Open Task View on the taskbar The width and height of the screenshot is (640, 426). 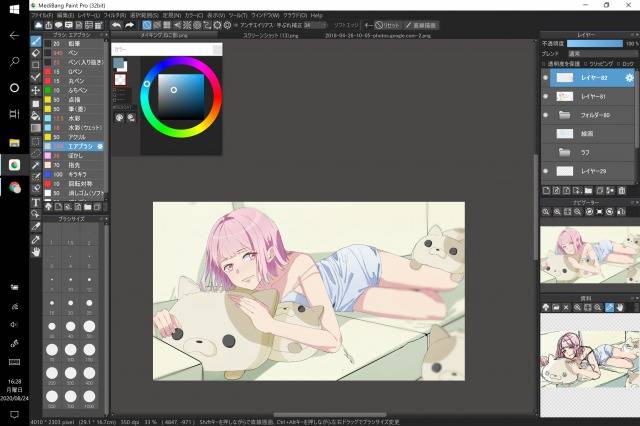(x=14, y=114)
